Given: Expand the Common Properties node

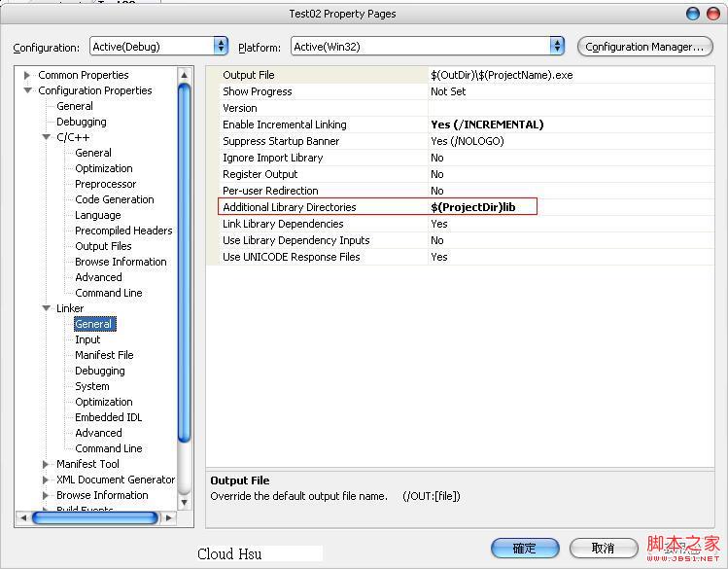Looking at the screenshot, I should click(x=28, y=75).
